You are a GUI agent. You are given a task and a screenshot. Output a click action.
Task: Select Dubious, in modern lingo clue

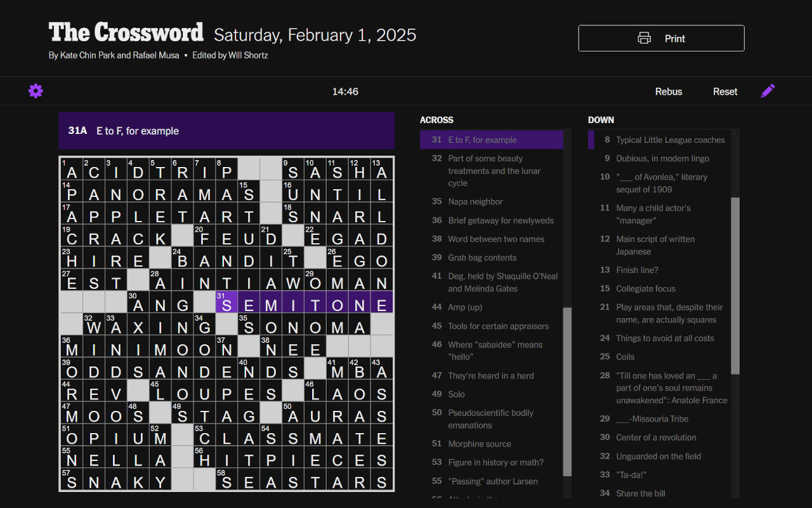pos(660,159)
